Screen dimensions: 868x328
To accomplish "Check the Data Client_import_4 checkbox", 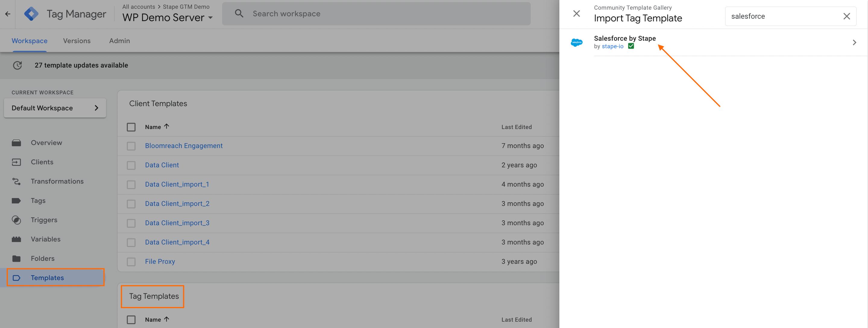I will point(131,242).
